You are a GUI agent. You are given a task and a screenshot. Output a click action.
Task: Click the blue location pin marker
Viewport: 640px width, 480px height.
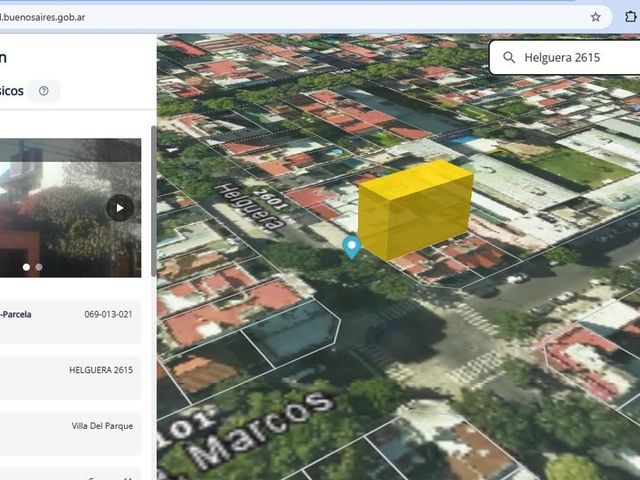point(351,247)
